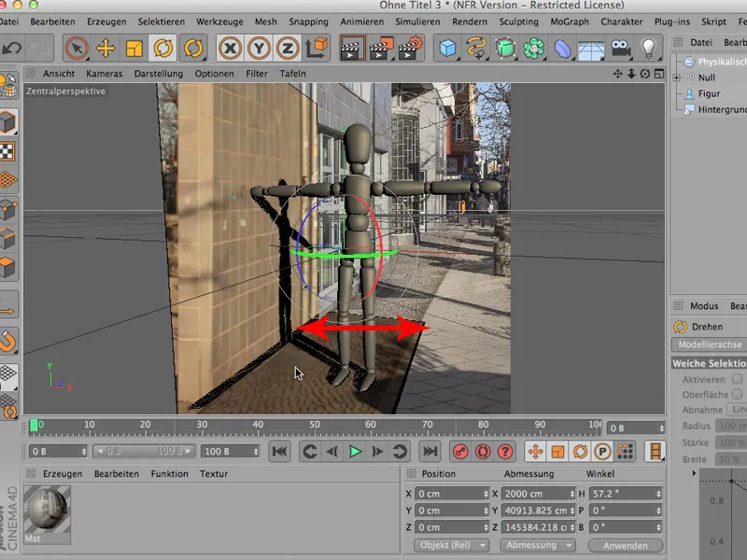Image resolution: width=747 pixels, height=560 pixels.
Task: Toggle Autokeying in the timeline controls
Action: pyautogui.click(x=483, y=452)
